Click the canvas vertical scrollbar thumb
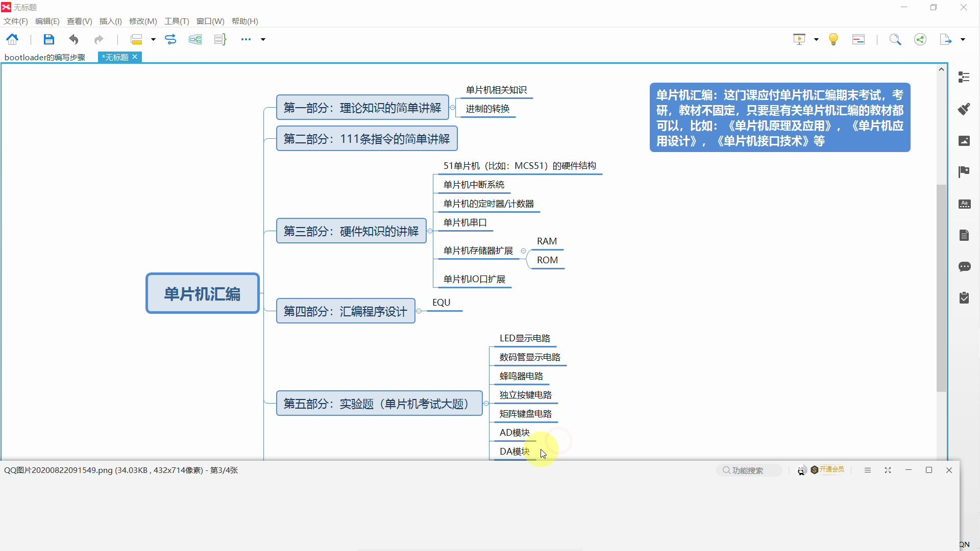 942,288
